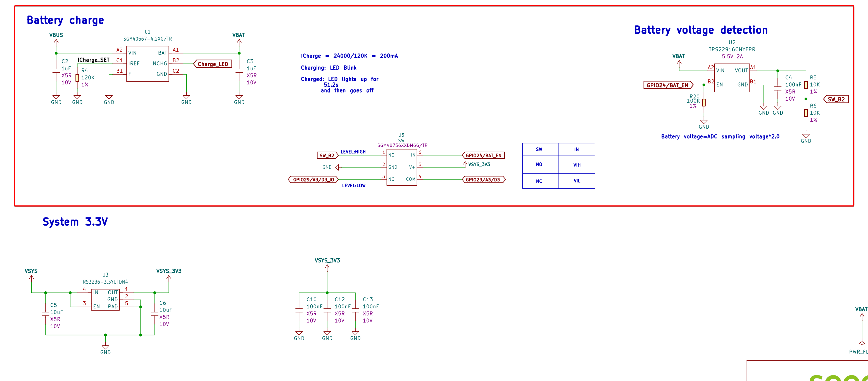Screen dimensions: 868x381
Task: Select the U1 SGM40567 chip body
Action: 148,64
